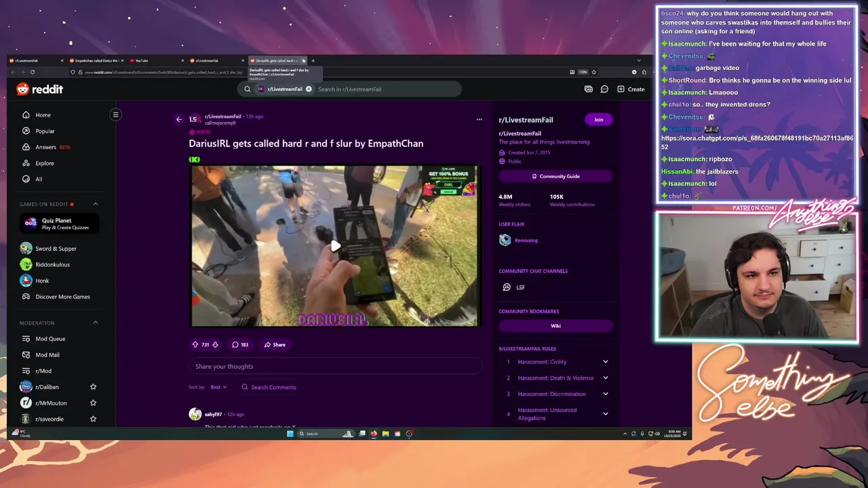Open File Explorer from the taskbar
The height and width of the screenshot is (488, 868).
385,434
